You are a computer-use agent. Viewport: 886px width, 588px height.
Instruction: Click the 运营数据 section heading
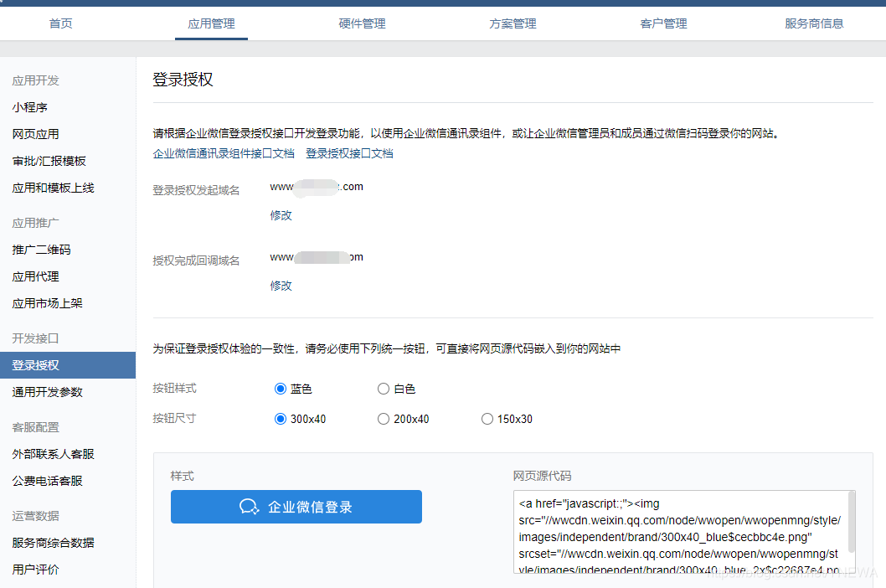coord(36,516)
